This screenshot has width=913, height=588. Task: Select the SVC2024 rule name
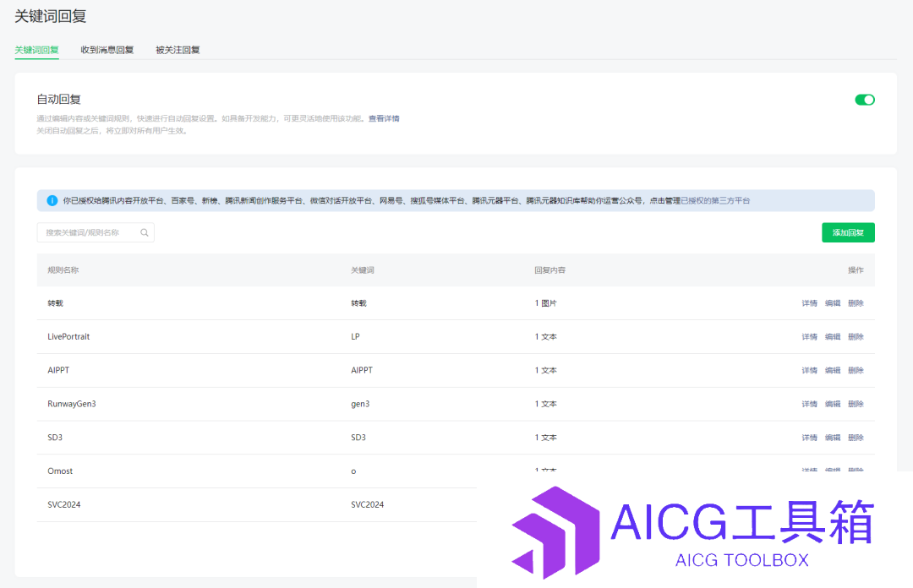click(x=64, y=504)
